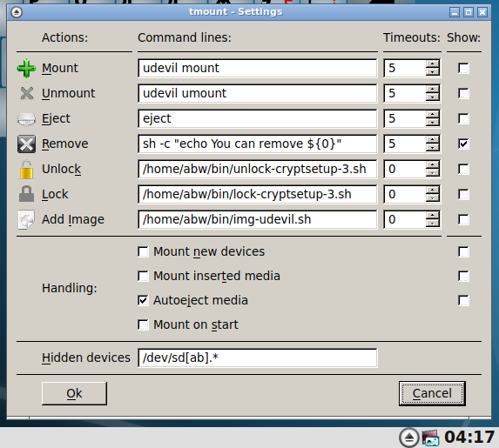Uncheck Show checkbox for Remove

[463, 144]
